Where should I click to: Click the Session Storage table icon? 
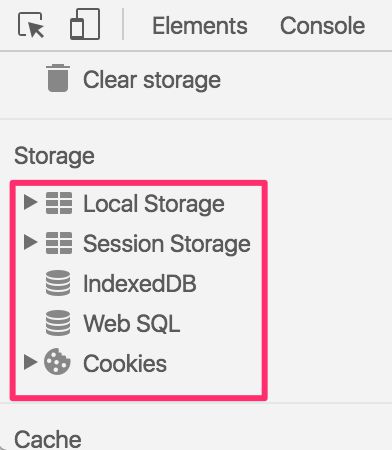[59, 243]
